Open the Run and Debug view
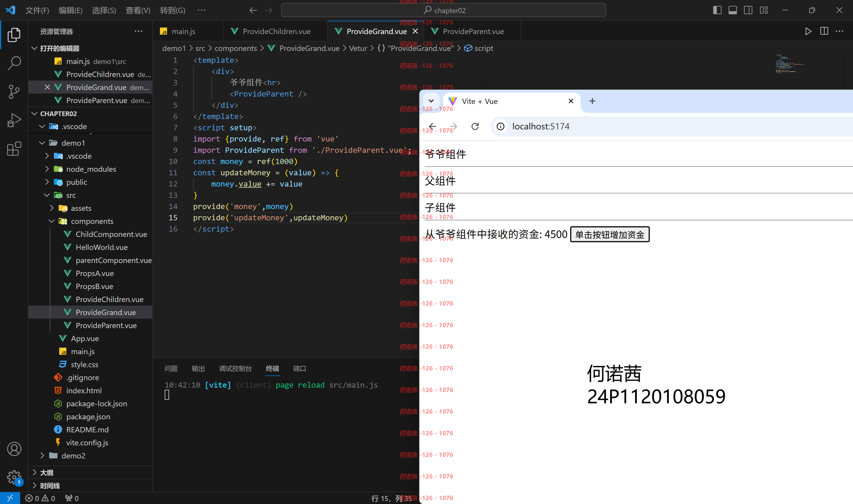 pyautogui.click(x=14, y=120)
